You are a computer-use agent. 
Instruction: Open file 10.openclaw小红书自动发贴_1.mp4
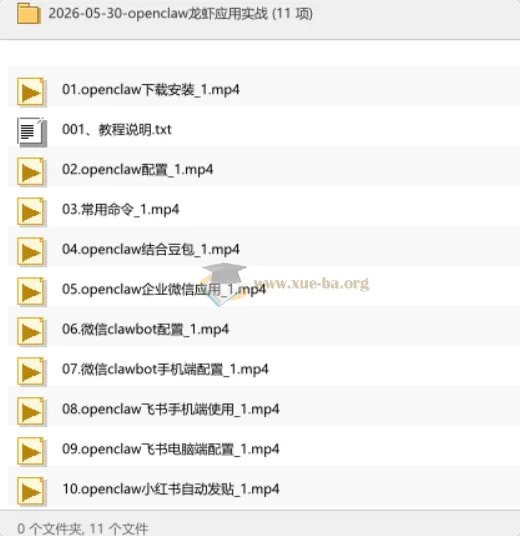[x=171, y=489]
